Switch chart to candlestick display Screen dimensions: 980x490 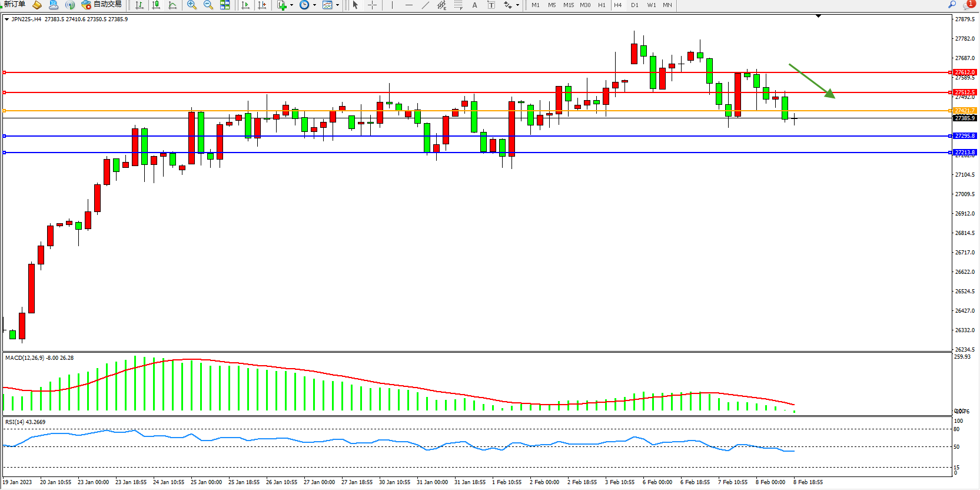tap(156, 5)
